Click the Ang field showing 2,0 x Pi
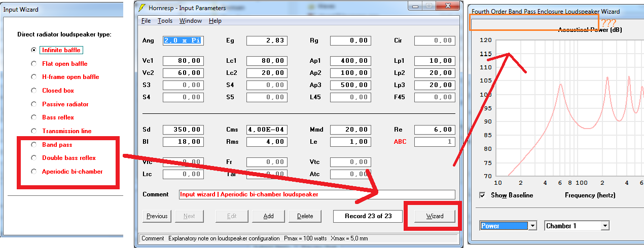The height and width of the screenshot is (248, 644). 183,40
